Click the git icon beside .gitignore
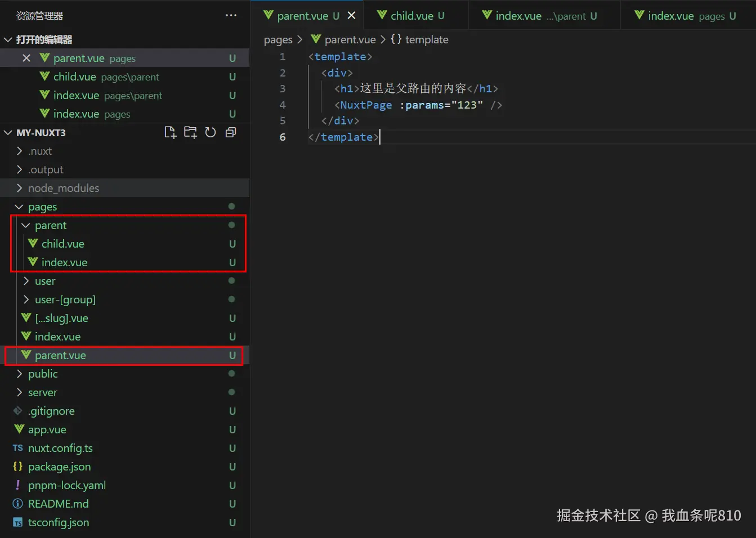The height and width of the screenshot is (538, 756). pos(18,411)
